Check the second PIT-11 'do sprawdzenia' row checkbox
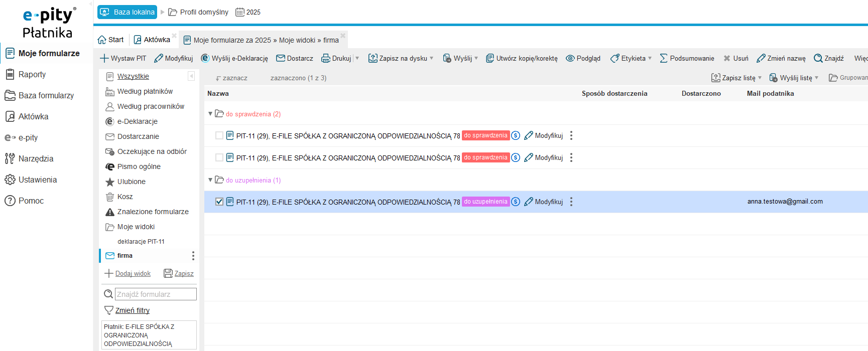Viewport: 868px width, 351px height. point(219,157)
